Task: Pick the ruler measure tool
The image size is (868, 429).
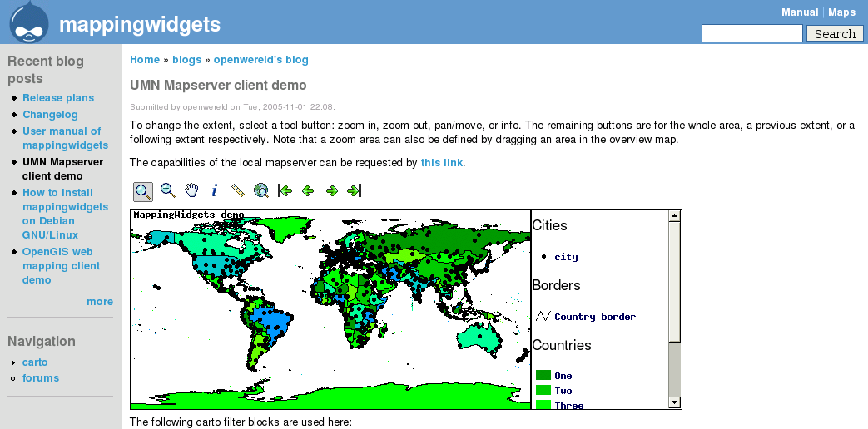Action: (x=237, y=190)
